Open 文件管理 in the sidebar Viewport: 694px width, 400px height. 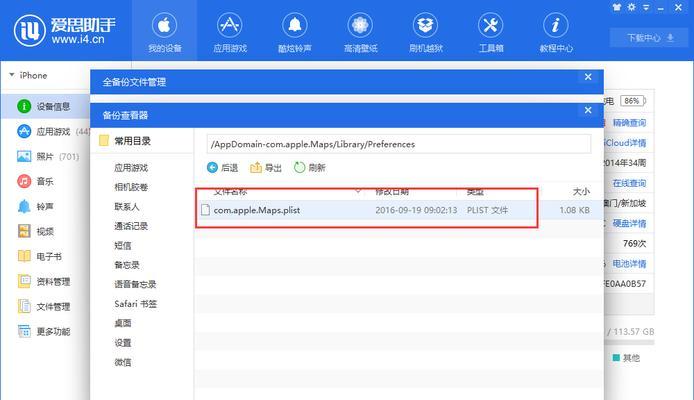(43, 306)
